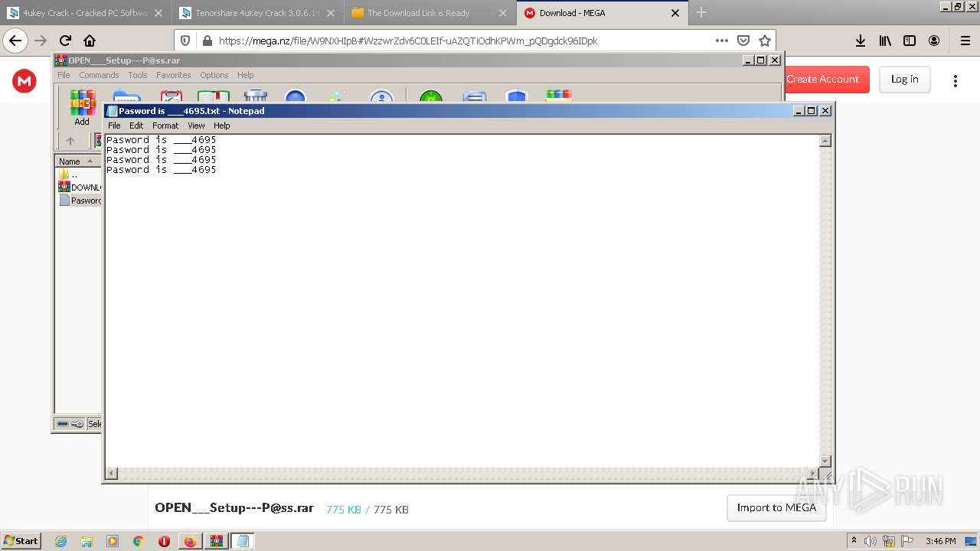
Task: Open WinRAR Options menu
Action: [x=214, y=75]
